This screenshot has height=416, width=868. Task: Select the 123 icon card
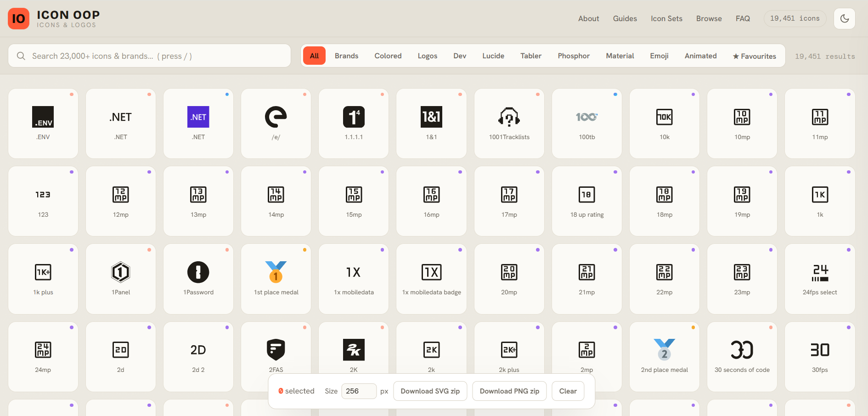pos(43,201)
